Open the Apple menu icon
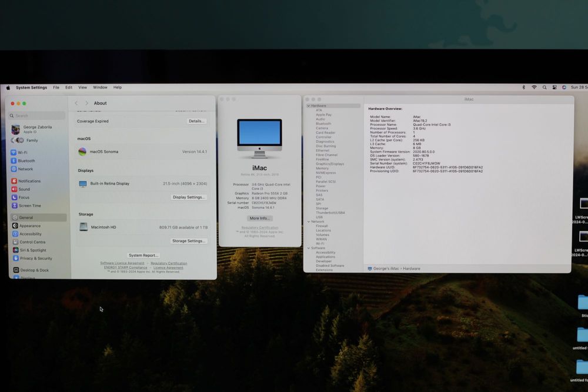 (x=8, y=88)
